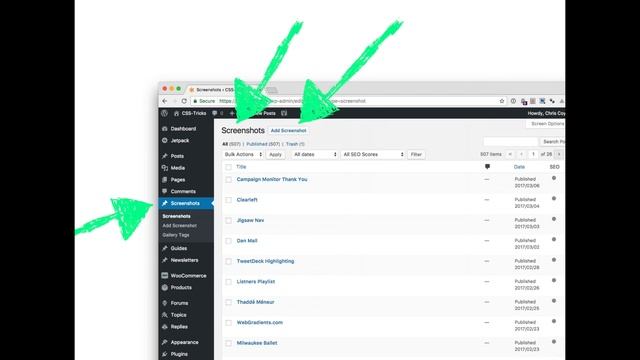Open Gallery Tags submenu item
The height and width of the screenshot is (360, 640).
point(176,235)
